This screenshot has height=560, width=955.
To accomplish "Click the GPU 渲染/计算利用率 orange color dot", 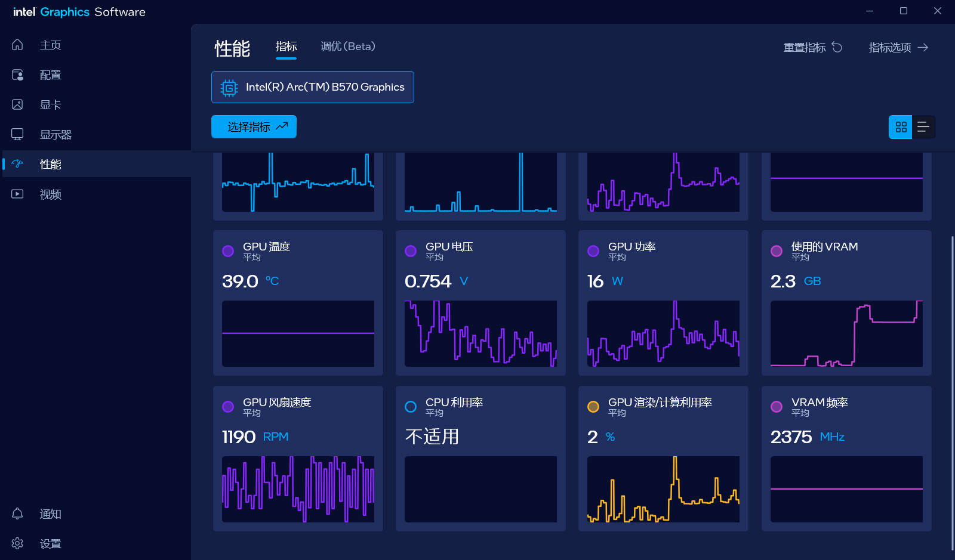I will pos(593,407).
